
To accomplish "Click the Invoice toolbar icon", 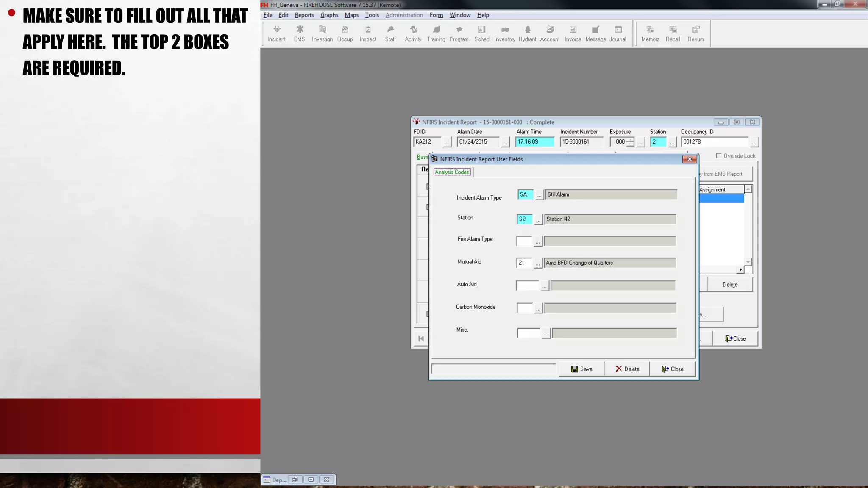I will coord(573,33).
